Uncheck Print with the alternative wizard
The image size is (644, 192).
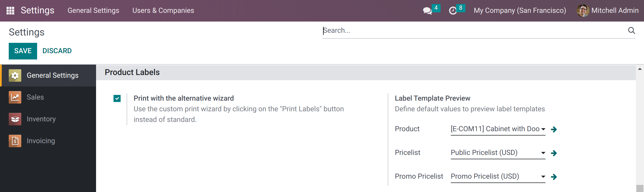[117, 98]
